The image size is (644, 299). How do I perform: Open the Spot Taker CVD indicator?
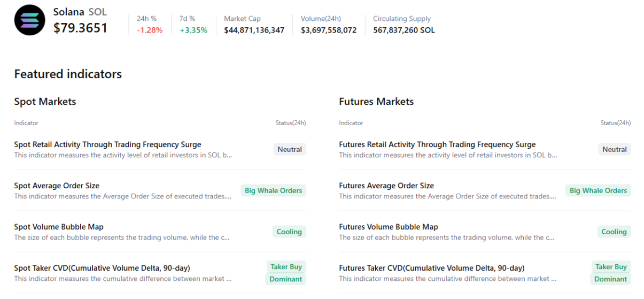click(102, 268)
